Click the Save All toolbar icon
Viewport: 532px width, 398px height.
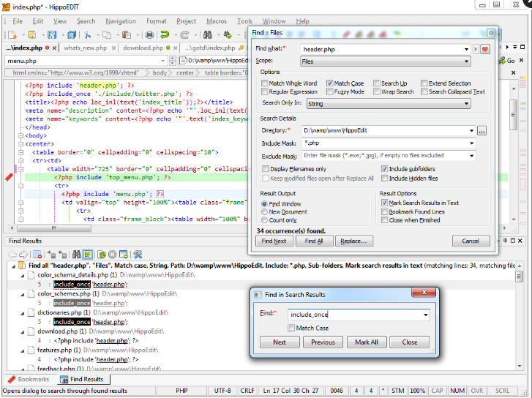pyautogui.click(x=72, y=35)
